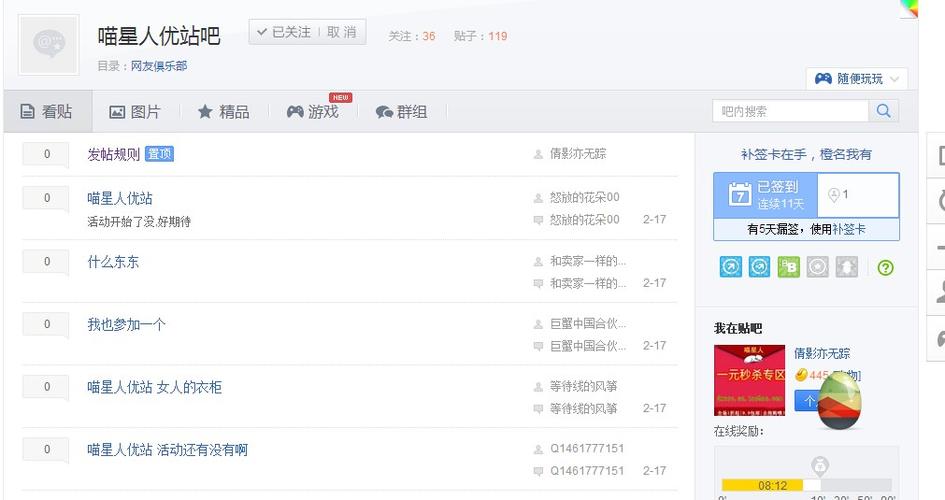945x500 pixels.
Task: Click 取消 to unfollow this forum
Action: (x=342, y=32)
